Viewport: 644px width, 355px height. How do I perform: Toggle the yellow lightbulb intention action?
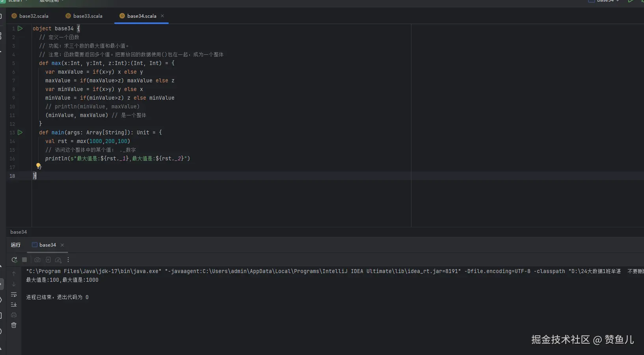point(38,166)
